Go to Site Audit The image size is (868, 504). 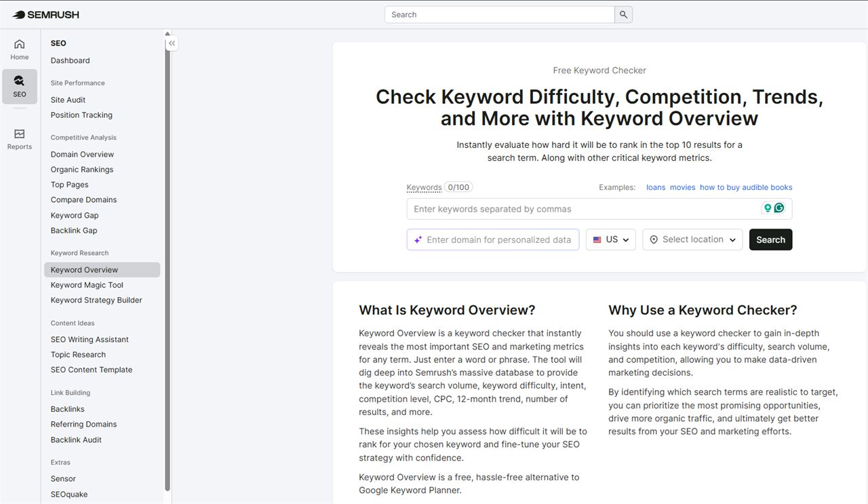tap(68, 100)
